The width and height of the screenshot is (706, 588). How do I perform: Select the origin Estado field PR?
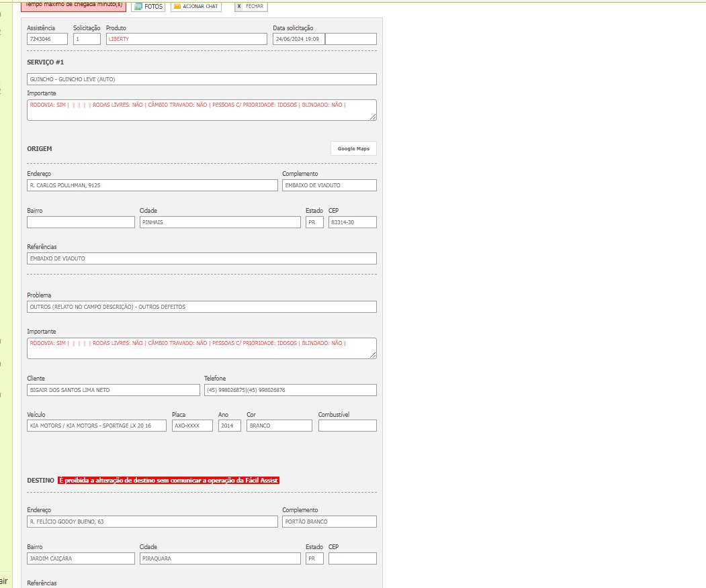314,222
